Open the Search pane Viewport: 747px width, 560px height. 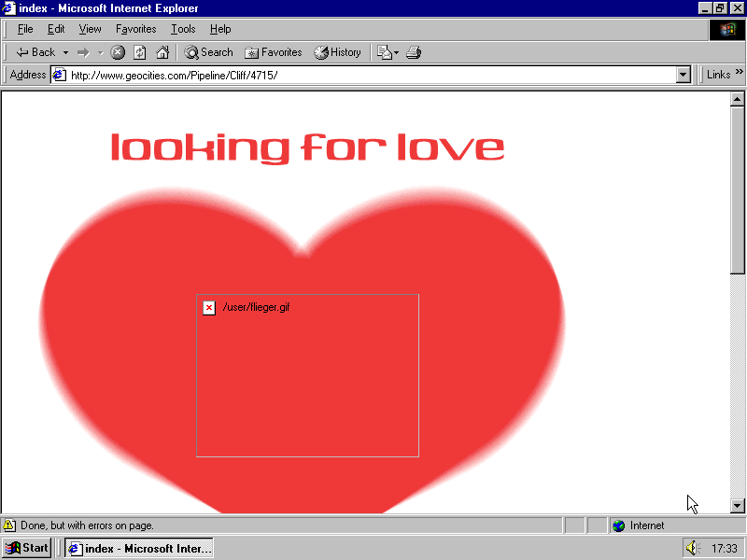pyautogui.click(x=208, y=52)
